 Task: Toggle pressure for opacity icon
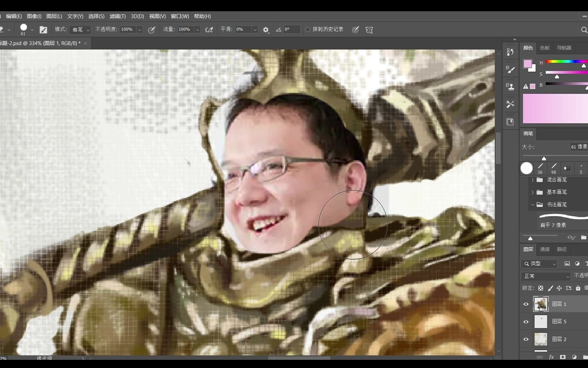click(151, 30)
